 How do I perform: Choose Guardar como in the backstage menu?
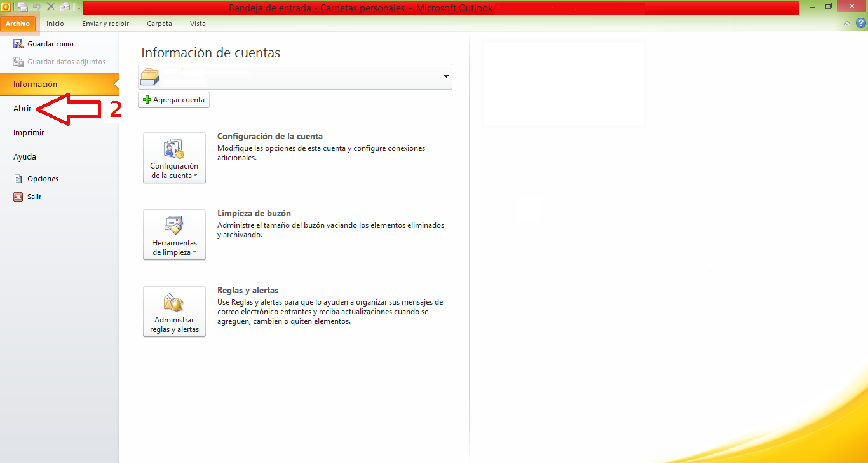pos(50,44)
